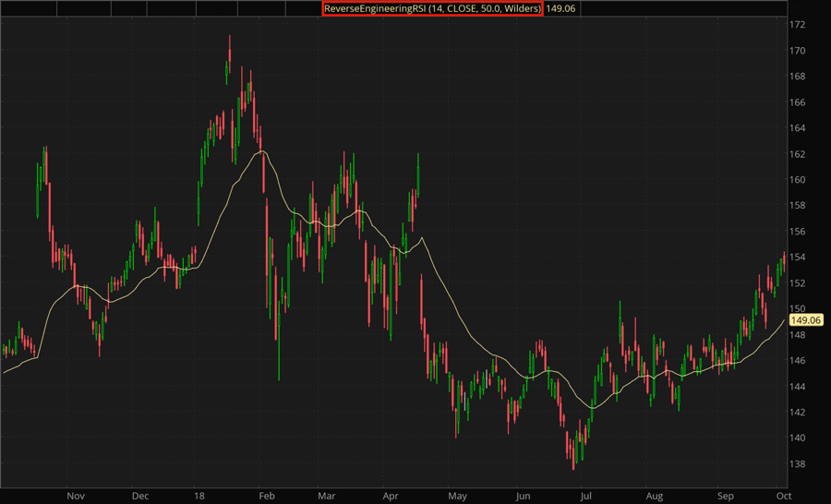Click the 18 year marker on time axis
The height and width of the screenshot is (504, 831).
coord(199,495)
